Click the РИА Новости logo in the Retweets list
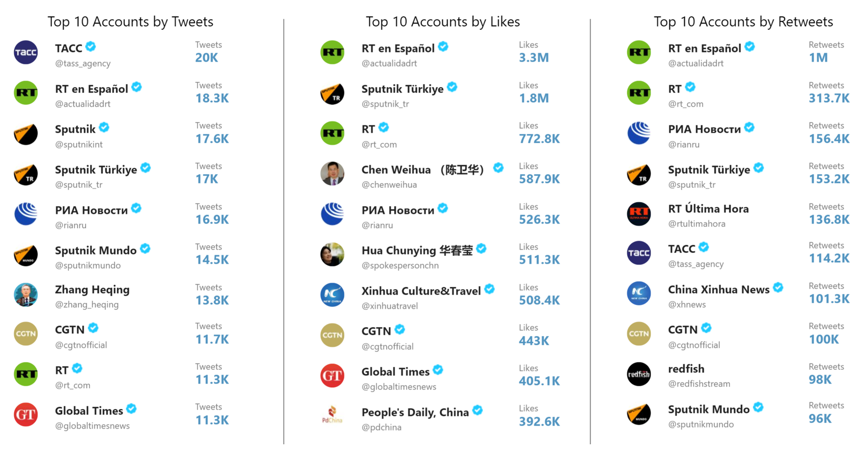Screen dimensions: 868x454 point(639,133)
